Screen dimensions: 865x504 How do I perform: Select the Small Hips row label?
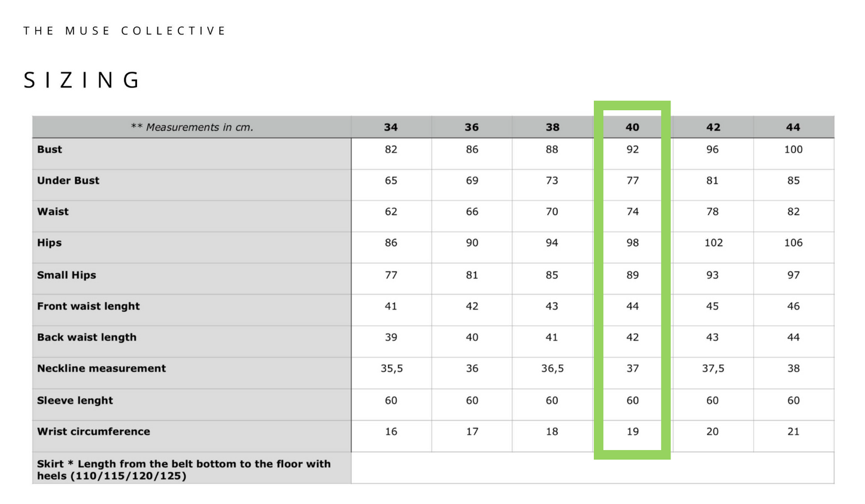click(x=66, y=275)
